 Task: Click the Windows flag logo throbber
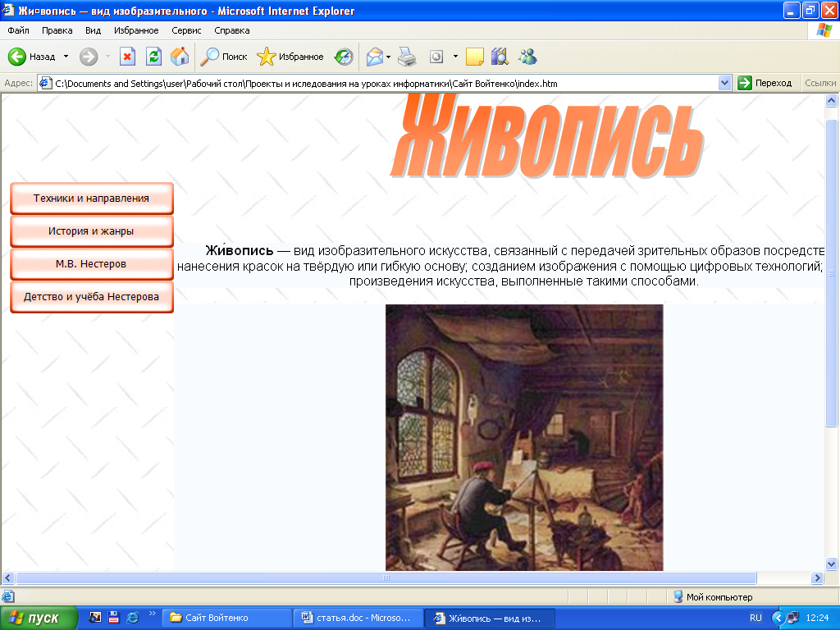pyautogui.click(x=824, y=30)
